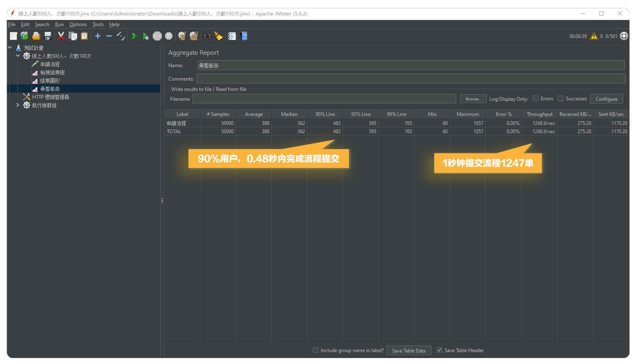Sort table by Average column header
The width and height of the screenshot is (637, 364).
coord(254,114)
